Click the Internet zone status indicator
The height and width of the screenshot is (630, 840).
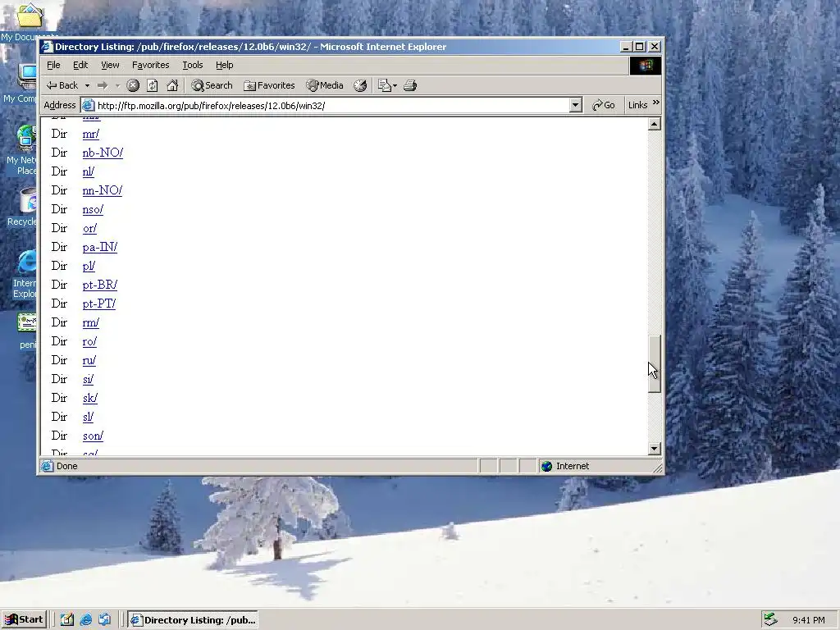click(565, 466)
